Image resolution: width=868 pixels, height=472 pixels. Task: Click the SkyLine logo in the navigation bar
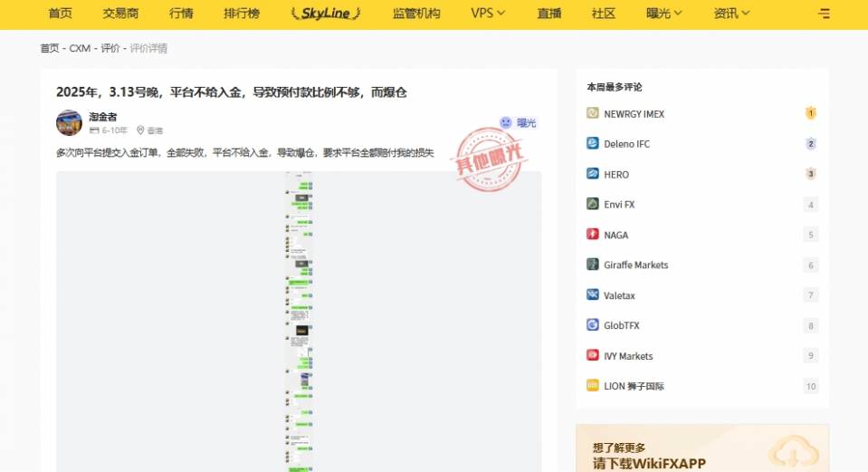[x=326, y=14]
